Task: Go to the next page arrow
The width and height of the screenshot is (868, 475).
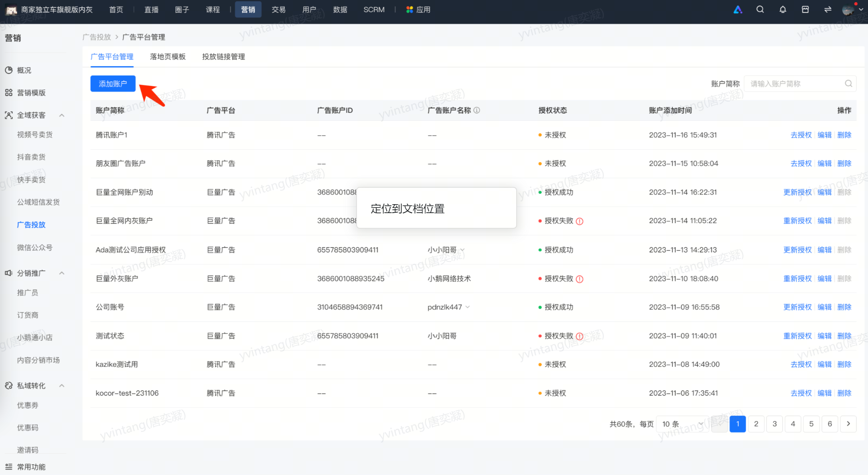Action: click(x=848, y=424)
